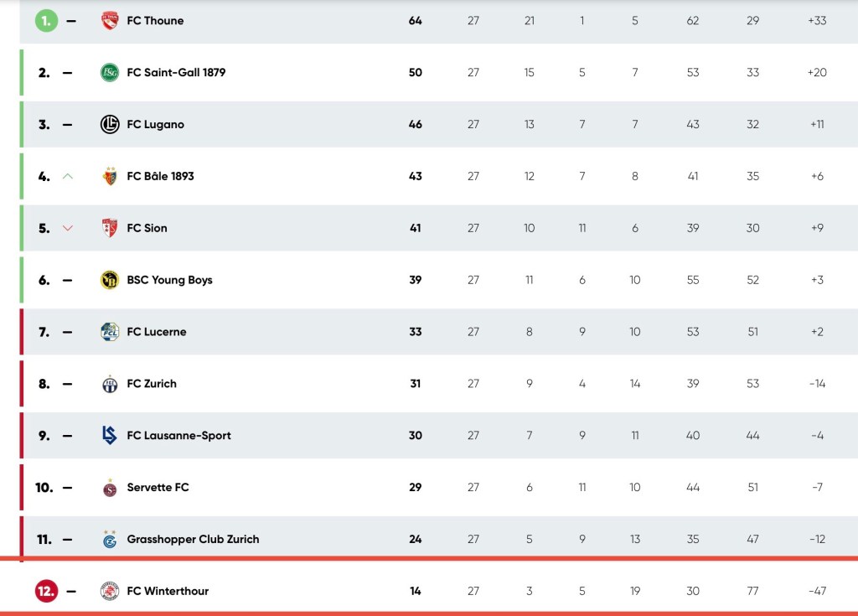Viewport: 858px width, 616px height.
Task: Click the Servette FC crest
Action: coord(109,487)
